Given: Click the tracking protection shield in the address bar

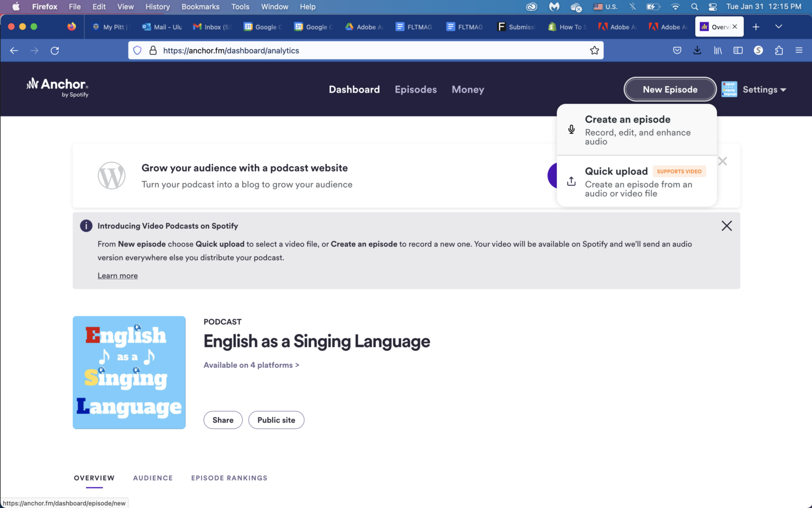Looking at the screenshot, I should (x=137, y=50).
